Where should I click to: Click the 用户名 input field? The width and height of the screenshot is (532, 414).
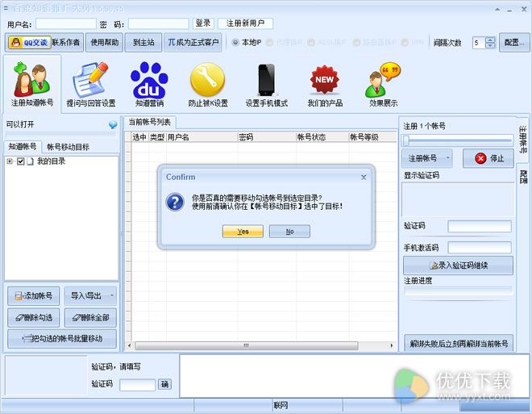click(x=66, y=23)
